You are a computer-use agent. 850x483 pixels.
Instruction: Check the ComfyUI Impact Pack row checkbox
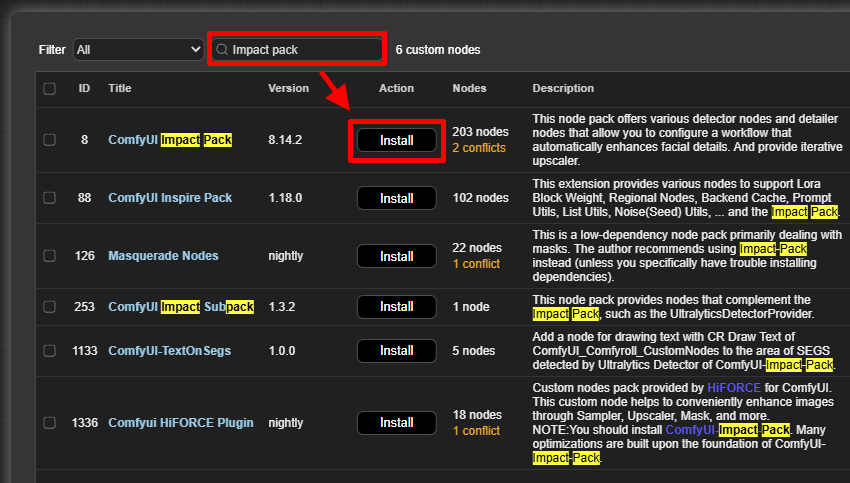coord(49,140)
